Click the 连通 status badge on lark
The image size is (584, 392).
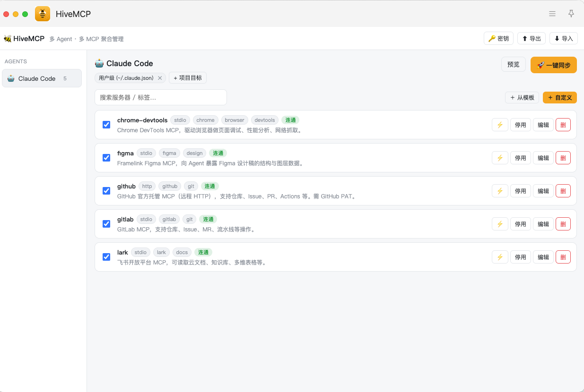[x=203, y=252]
